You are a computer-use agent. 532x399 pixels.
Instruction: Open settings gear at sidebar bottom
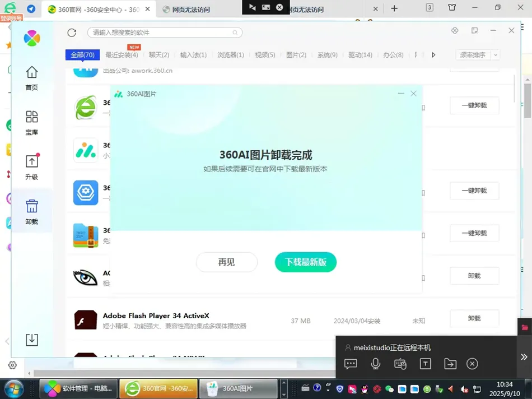12,365
